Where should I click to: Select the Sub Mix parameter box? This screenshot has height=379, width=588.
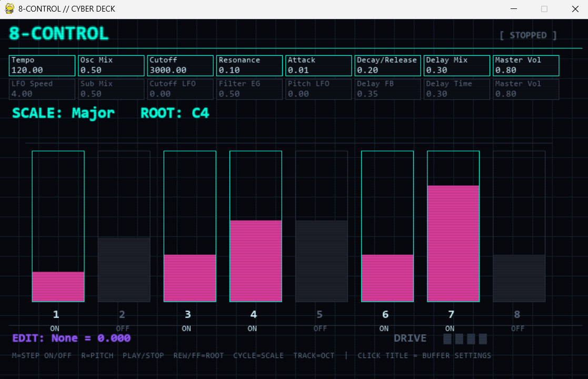click(x=111, y=89)
